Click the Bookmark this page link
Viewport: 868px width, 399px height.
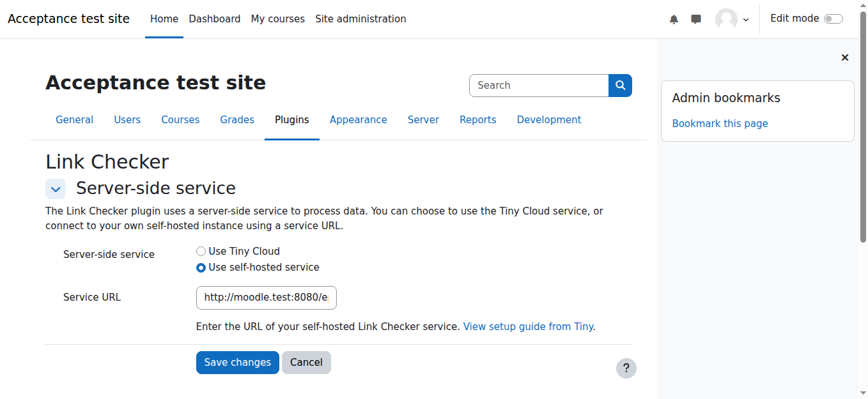[720, 124]
